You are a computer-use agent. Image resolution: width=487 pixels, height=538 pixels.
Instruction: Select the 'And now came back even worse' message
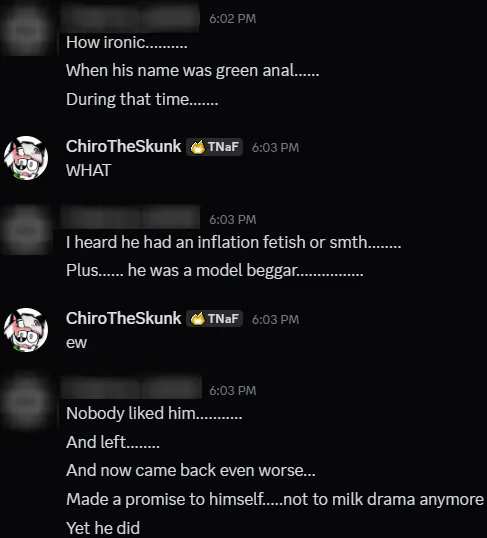pyautogui.click(x=190, y=470)
